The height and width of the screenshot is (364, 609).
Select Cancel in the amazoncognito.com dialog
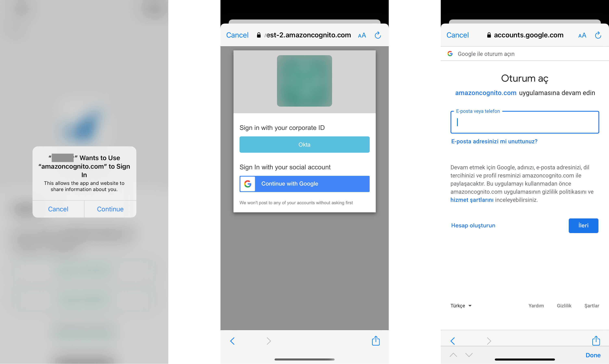coord(58,208)
